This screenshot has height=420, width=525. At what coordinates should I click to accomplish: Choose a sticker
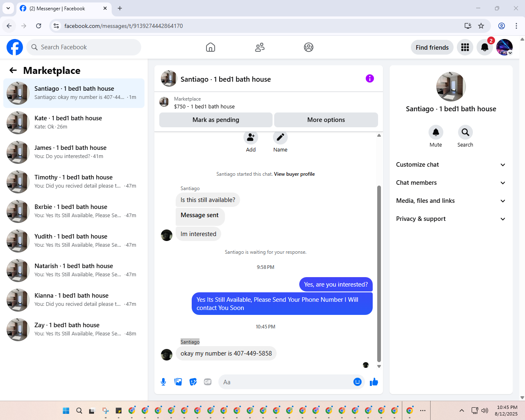pyautogui.click(x=193, y=382)
